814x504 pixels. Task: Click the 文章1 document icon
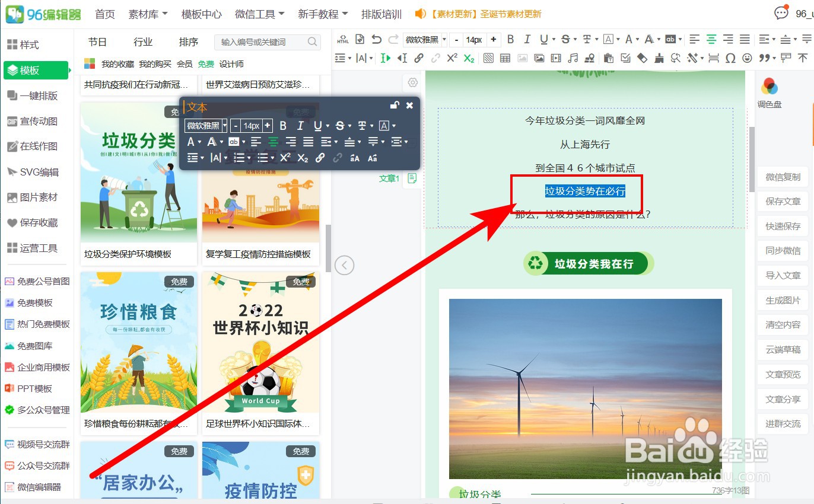[412, 178]
